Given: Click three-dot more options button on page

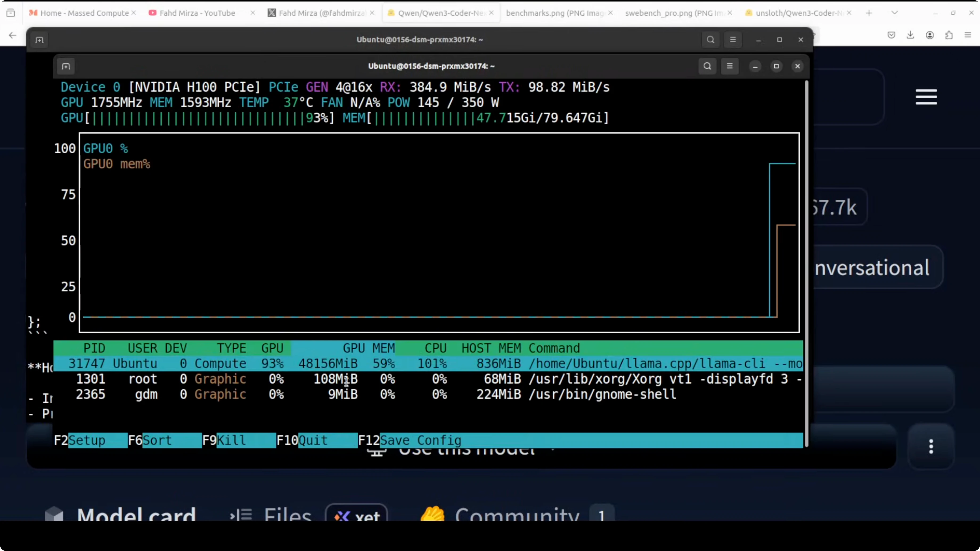Looking at the screenshot, I should [931, 446].
